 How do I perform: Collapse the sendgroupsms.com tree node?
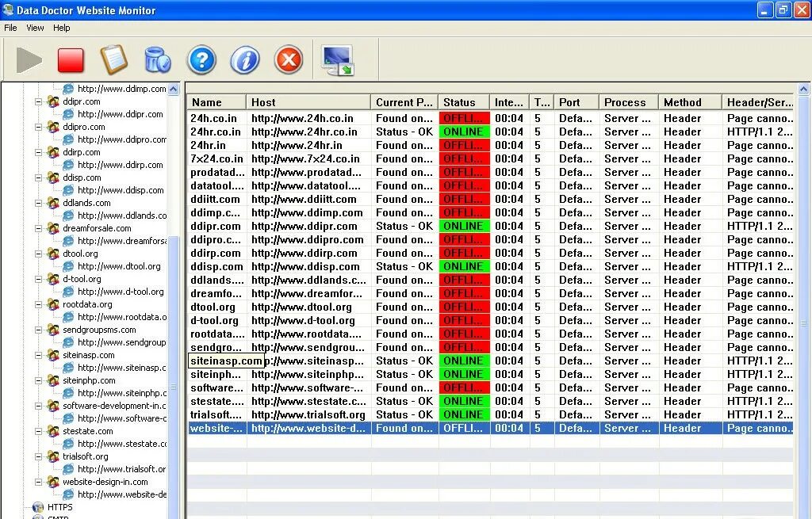(38, 330)
